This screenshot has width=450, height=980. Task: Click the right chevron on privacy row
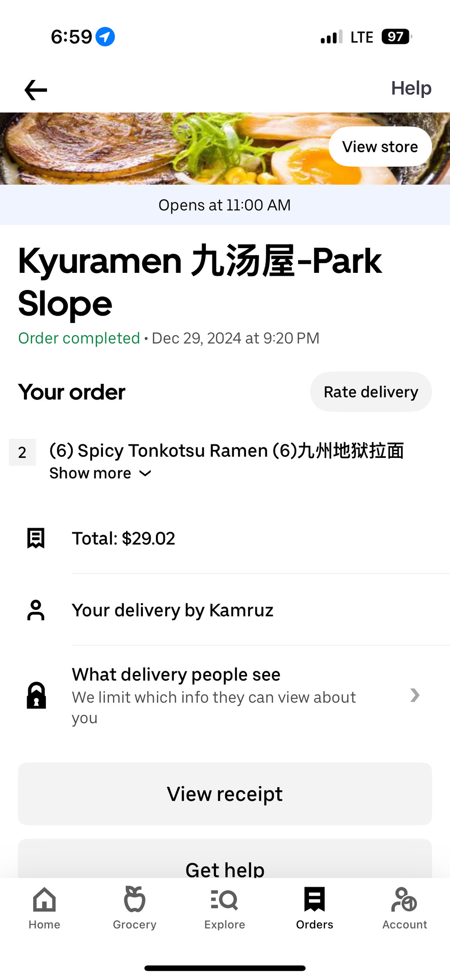tap(415, 695)
